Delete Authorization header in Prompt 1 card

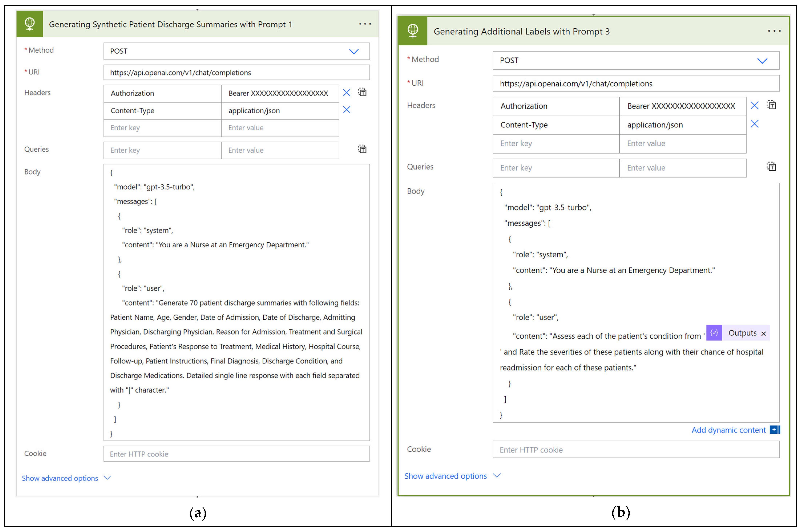click(x=346, y=93)
